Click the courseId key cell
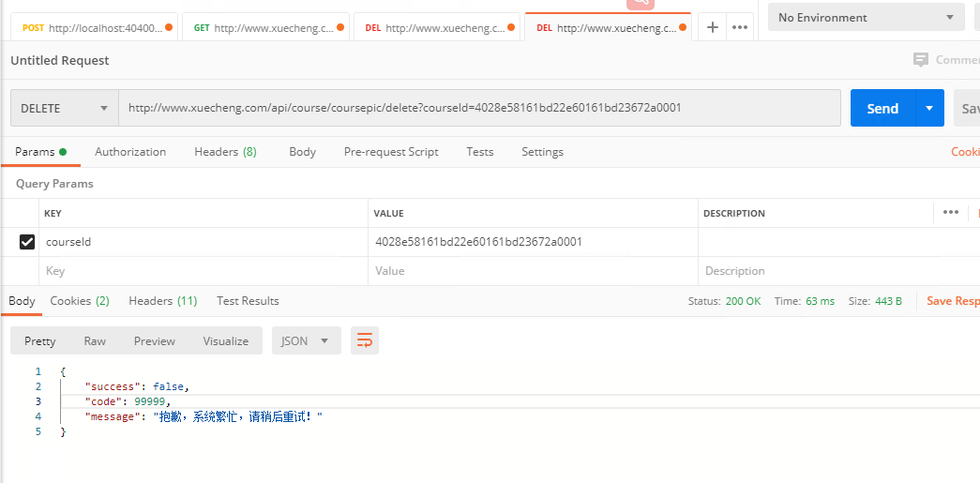Viewport: 980px width, 483px height. 204,242
